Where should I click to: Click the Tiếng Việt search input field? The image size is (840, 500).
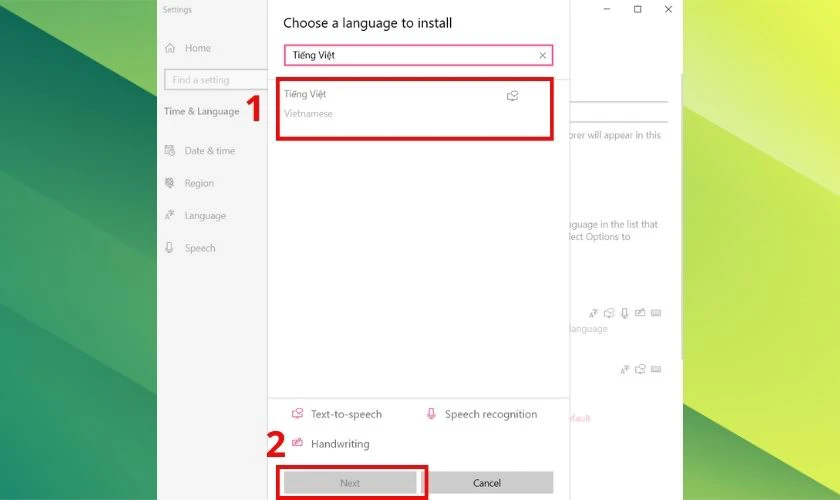418,55
